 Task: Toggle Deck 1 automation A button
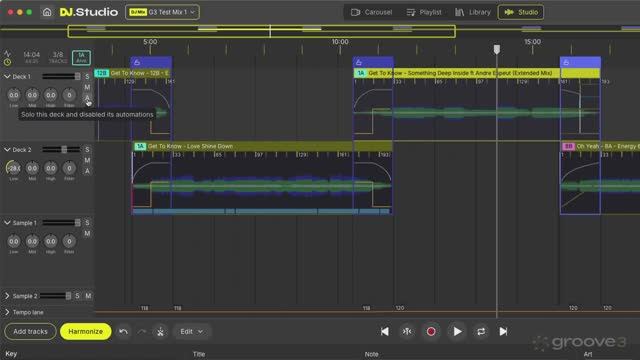click(87, 98)
